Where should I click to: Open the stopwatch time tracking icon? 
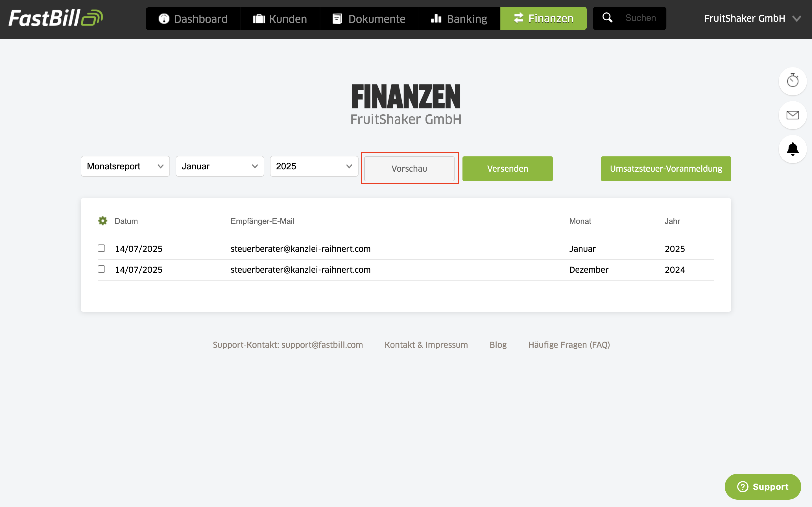793,81
